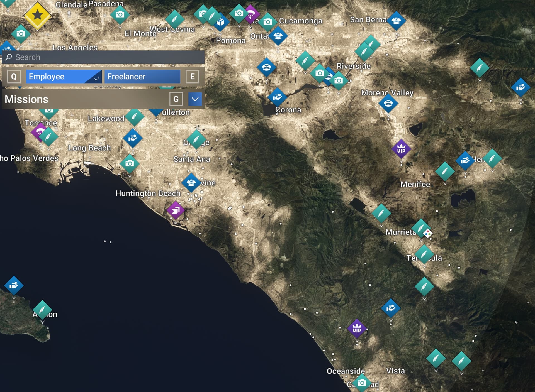Expand the Missions dropdown chevron
The height and width of the screenshot is (392, 535).
coord(195,99)
